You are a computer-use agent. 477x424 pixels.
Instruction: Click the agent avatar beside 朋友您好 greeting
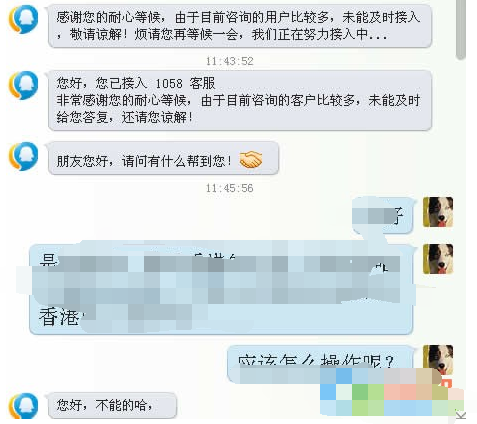(23, 156)
